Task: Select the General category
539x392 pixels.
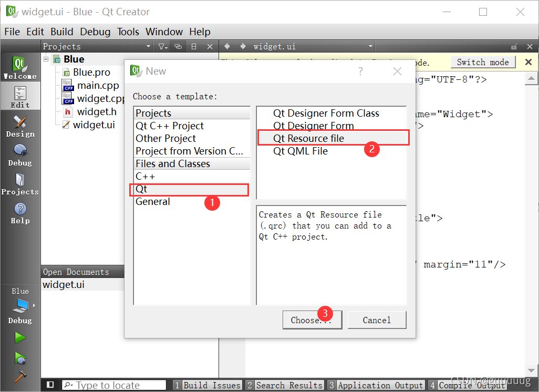Action: click(192, 202)
